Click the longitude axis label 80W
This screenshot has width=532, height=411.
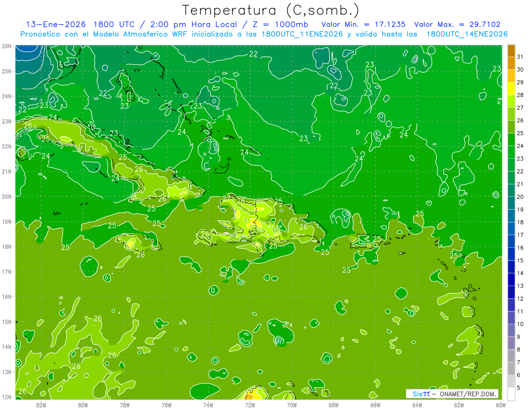click(x=83, y=405)
